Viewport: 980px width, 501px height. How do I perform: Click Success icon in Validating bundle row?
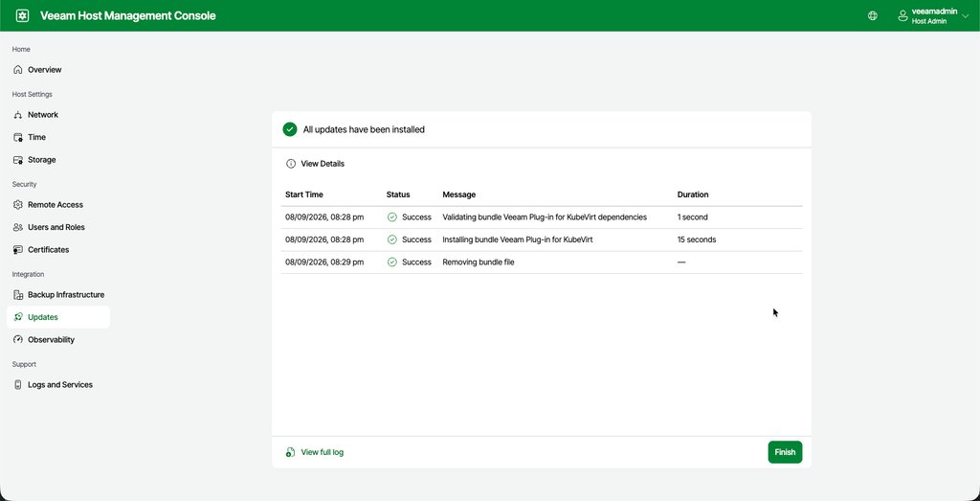tap(391, 217)
